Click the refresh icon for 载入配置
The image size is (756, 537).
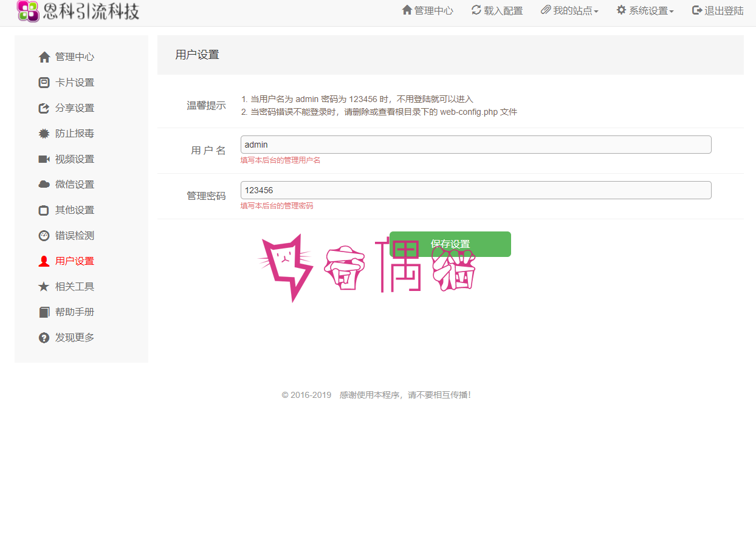pyautogui.click(x=476, y=10)
